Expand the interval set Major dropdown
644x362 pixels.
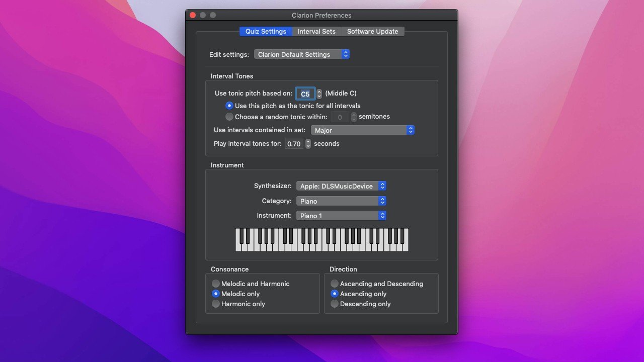tap(362, 130)
